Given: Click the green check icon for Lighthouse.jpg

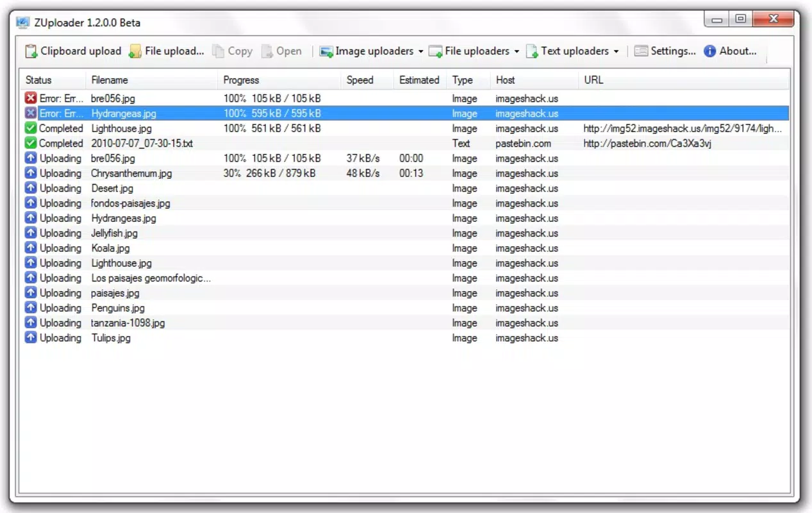Looking at the screenshot, I should 31,128.
